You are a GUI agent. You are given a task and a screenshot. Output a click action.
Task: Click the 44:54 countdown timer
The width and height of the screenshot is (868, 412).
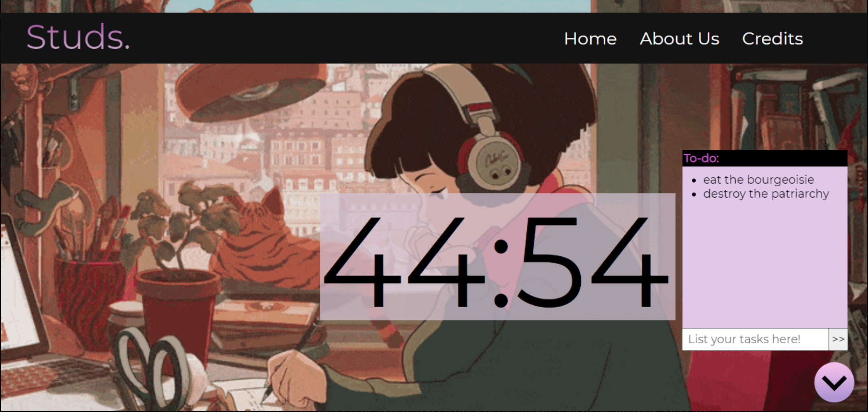(x=497, y=257)
